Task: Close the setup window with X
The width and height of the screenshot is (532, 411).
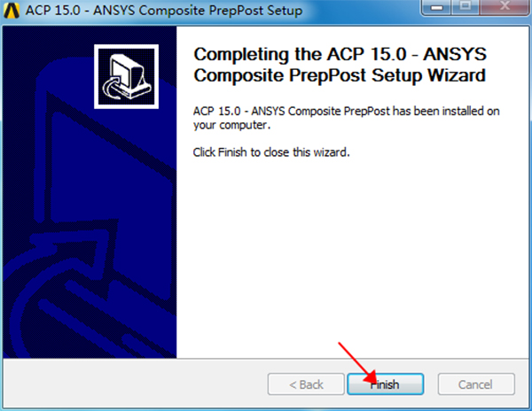Action: coord(505,7)
